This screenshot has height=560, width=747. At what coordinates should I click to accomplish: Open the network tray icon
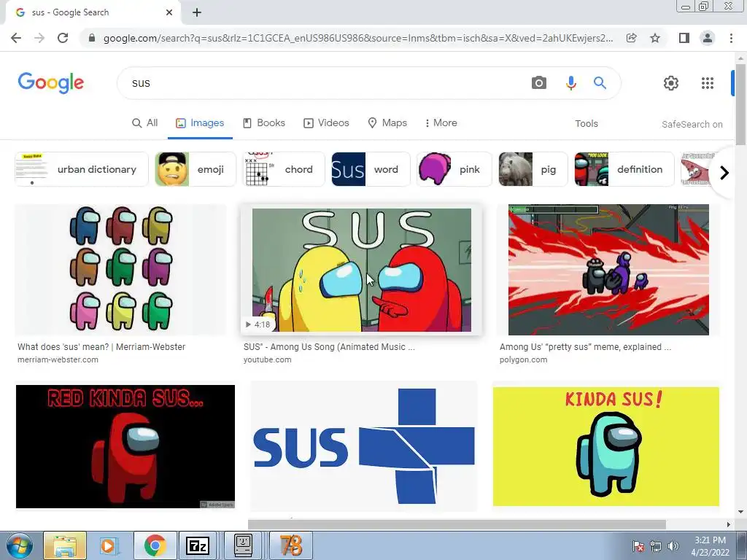click(x=656, y=546)
